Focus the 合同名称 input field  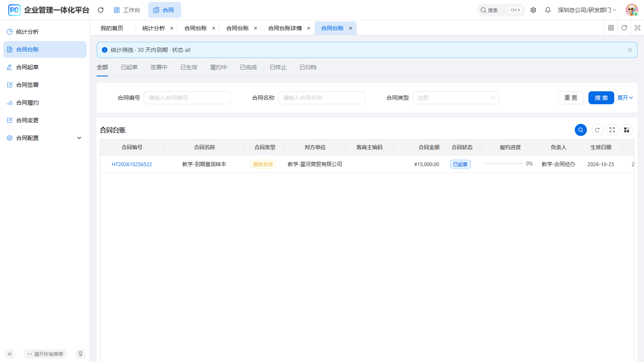322,98
